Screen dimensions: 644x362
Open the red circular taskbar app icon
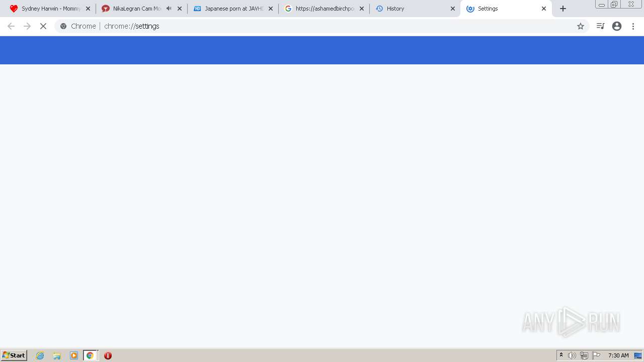pos(108,355)
